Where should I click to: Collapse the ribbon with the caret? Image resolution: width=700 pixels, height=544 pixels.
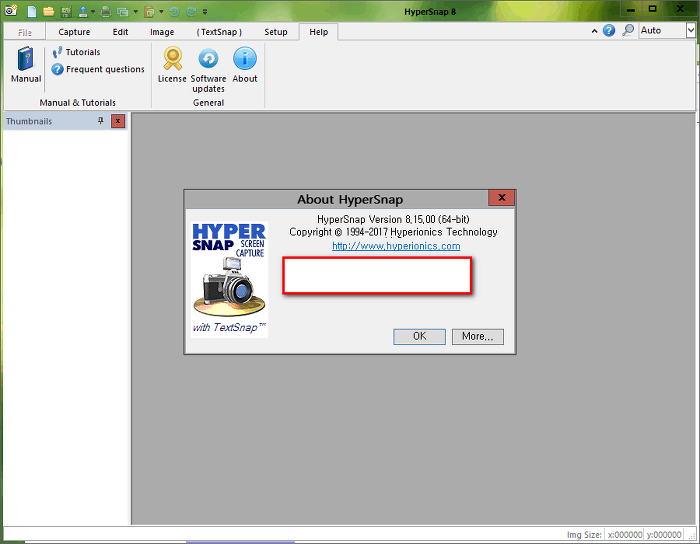pos(594,31)
